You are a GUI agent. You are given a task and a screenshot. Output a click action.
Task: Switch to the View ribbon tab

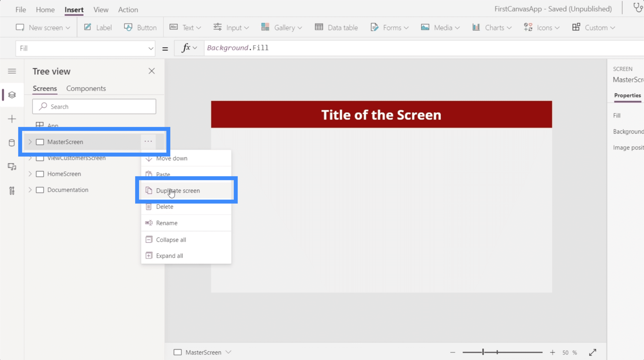pos(101,10)
